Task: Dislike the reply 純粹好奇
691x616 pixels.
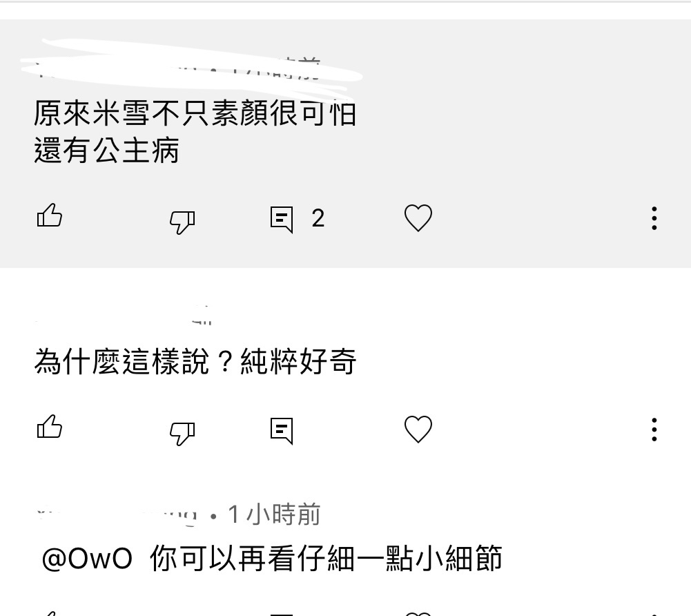Action: (x=182, y=433)
